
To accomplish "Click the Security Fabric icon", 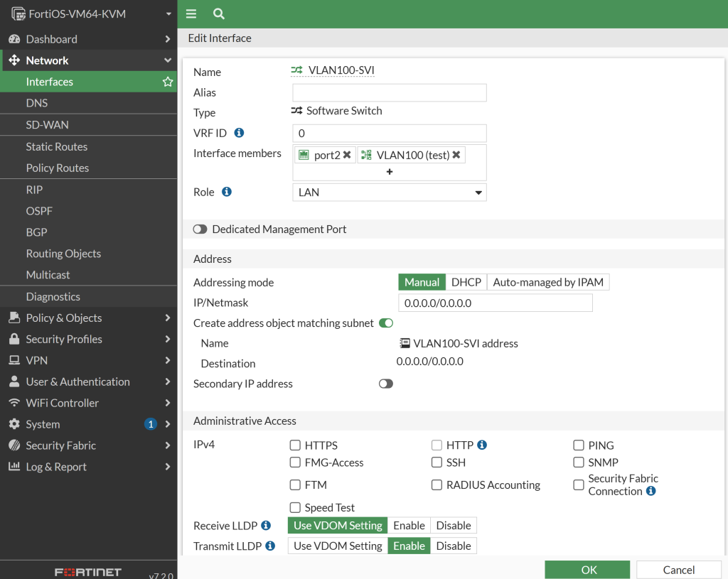I will (x=14, y=445).
